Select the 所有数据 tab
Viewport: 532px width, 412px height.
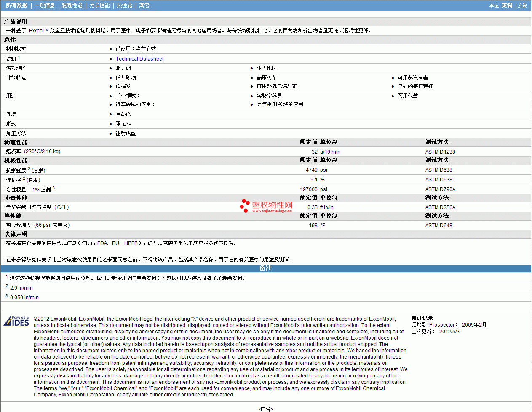[x=16, y=5]
